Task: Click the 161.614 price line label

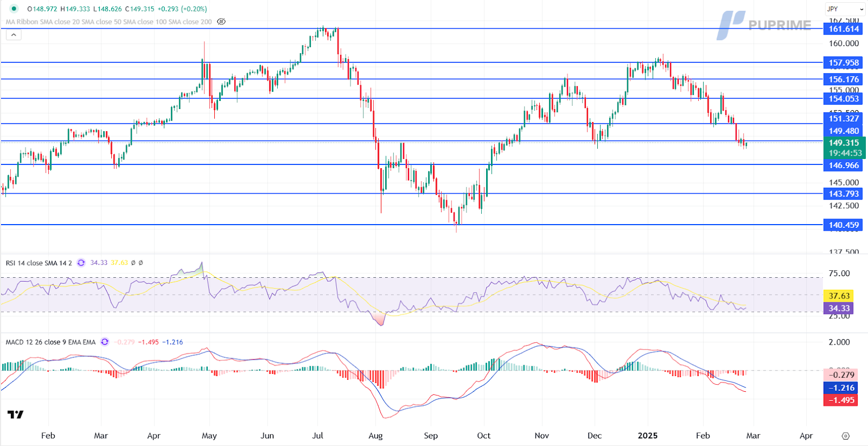Action: coord(843,29)
